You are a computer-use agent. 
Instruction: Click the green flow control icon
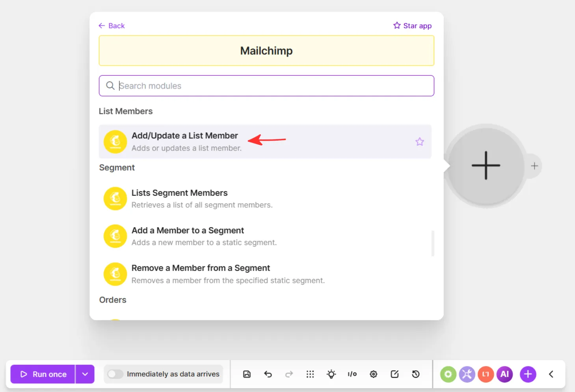pos(448,374)
